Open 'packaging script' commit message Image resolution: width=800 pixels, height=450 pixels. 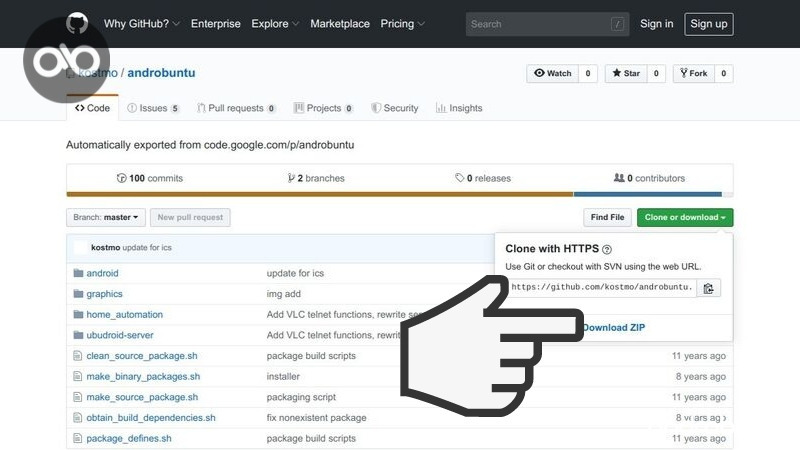pyautogui.click(x=302, y=397)
